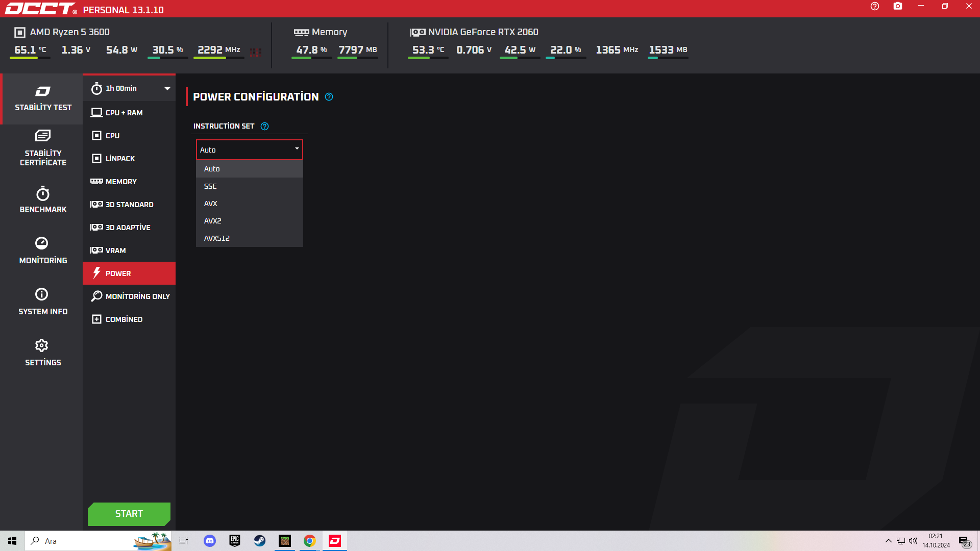This screenshot has height=551, width=980.
Task: Select the 3D Adaptive test
Action: [x=129, y=228]
